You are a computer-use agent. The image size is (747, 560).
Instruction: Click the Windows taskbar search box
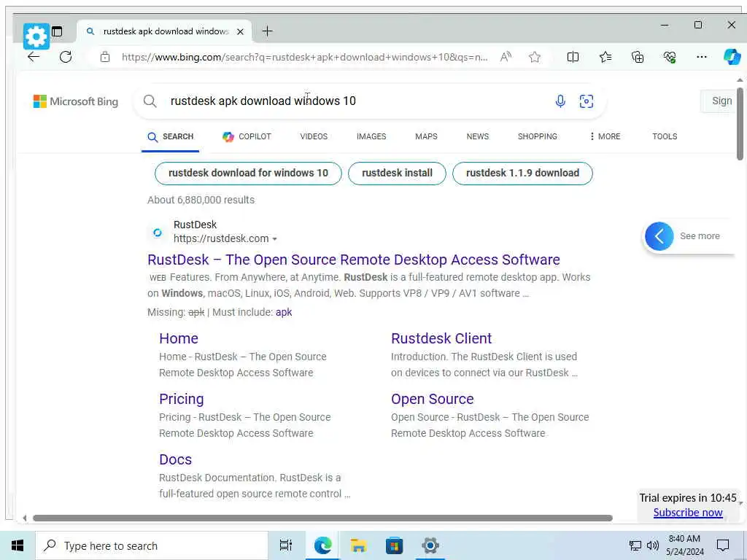pos(152,545)
